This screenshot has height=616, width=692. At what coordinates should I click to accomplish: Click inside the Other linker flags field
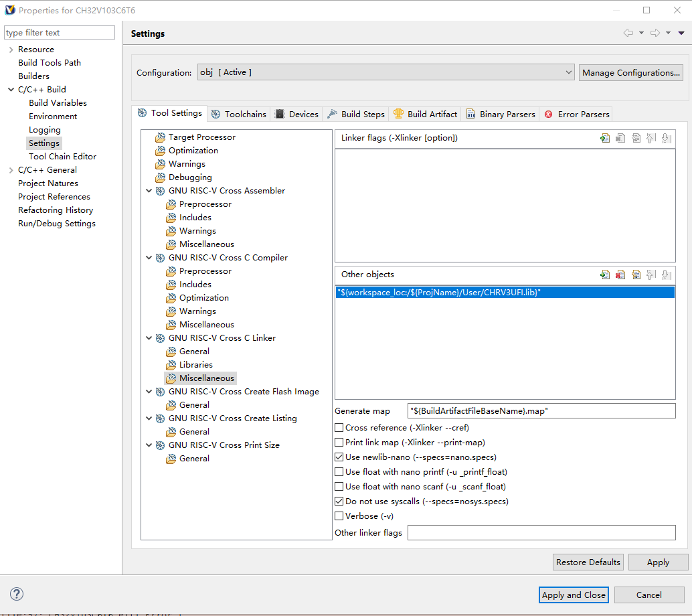pos(541,532)
